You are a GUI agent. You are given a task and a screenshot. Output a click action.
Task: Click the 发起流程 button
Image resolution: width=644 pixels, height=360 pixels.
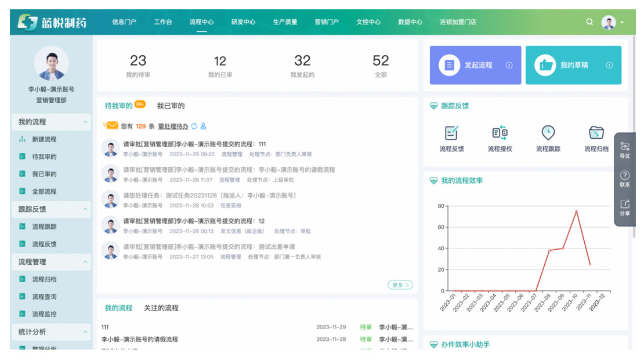pyautogui.click(x=475, y=65)
